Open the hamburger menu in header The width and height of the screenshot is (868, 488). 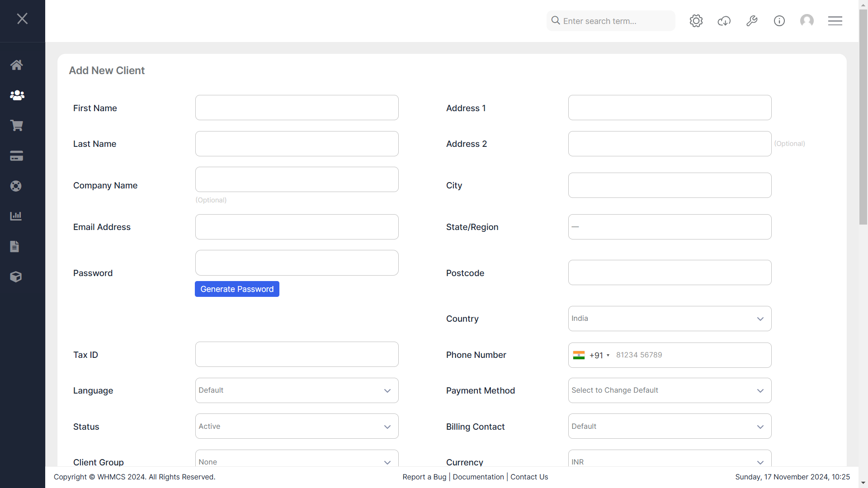[x=835, y=21]
